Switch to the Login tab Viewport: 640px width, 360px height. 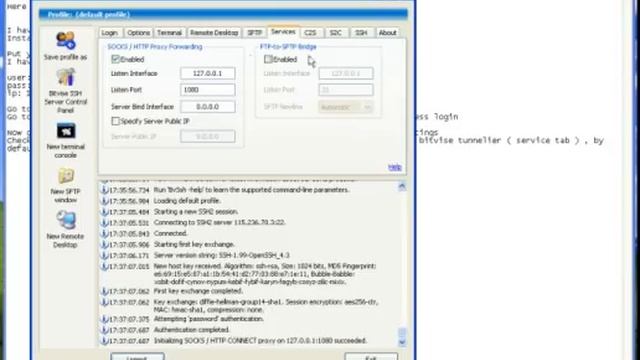(109, 33)
